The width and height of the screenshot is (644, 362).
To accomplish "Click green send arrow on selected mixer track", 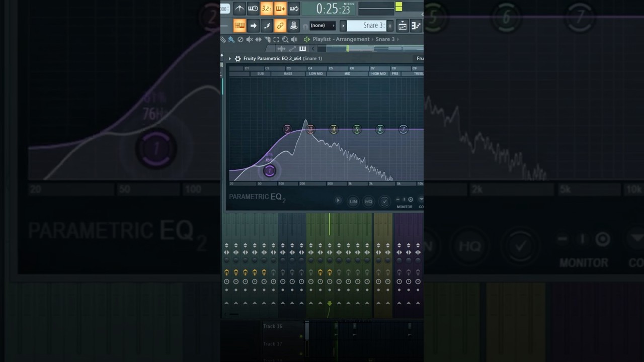I will 330,303.
